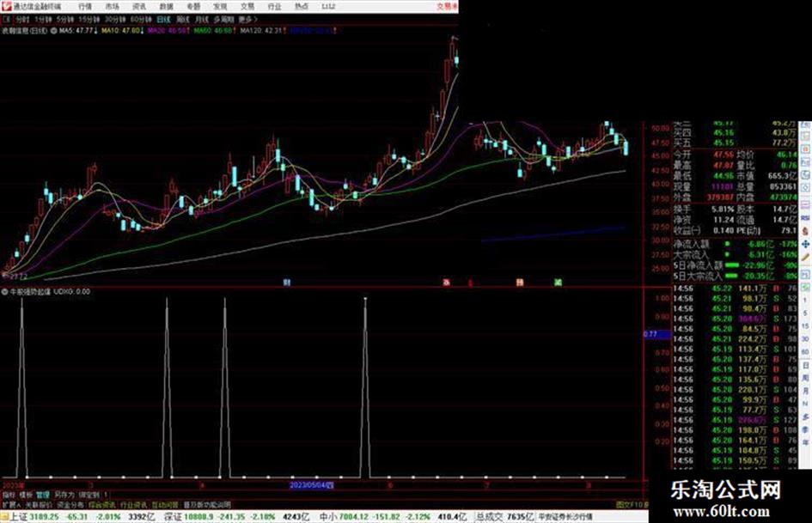Click the 牛股强势起爆 indicator name
The image size is (812, 523).
point(31,291)
